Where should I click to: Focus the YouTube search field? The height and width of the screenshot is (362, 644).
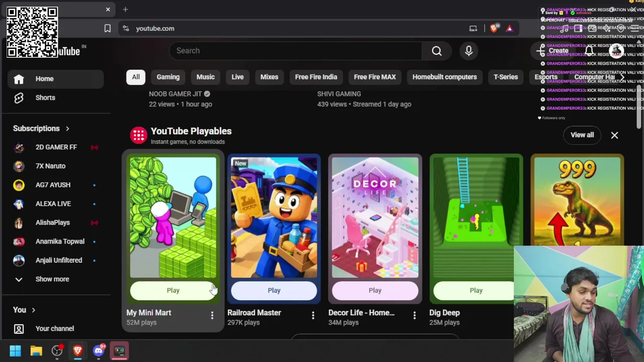pos(296,51)
